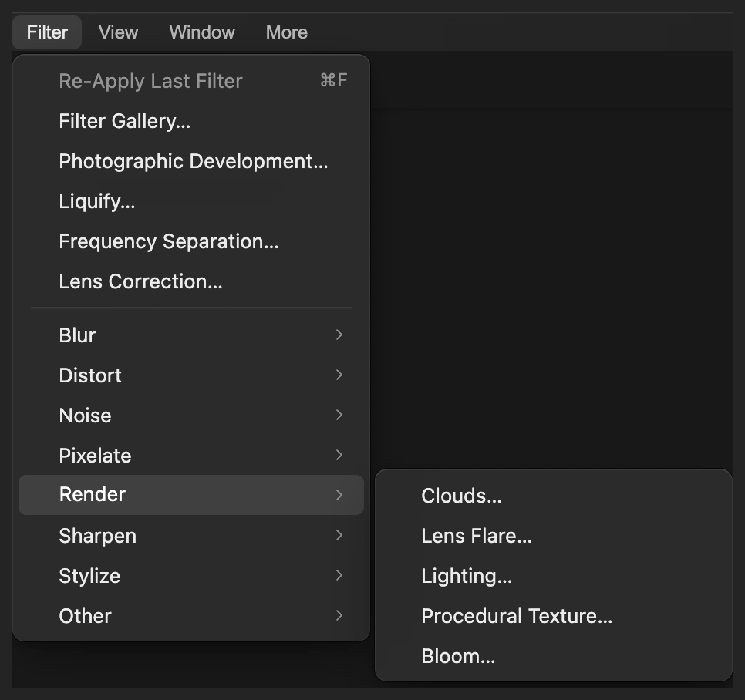Open Filter Gallery dialog
This screenshot has height=700, width=745.
pyautogui.click(x=191, y=121)
